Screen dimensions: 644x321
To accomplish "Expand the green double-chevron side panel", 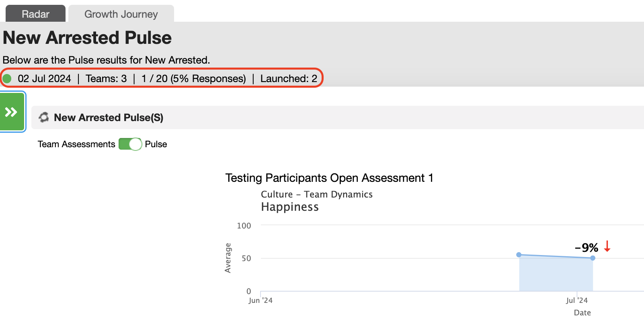I will pos(12,111).
